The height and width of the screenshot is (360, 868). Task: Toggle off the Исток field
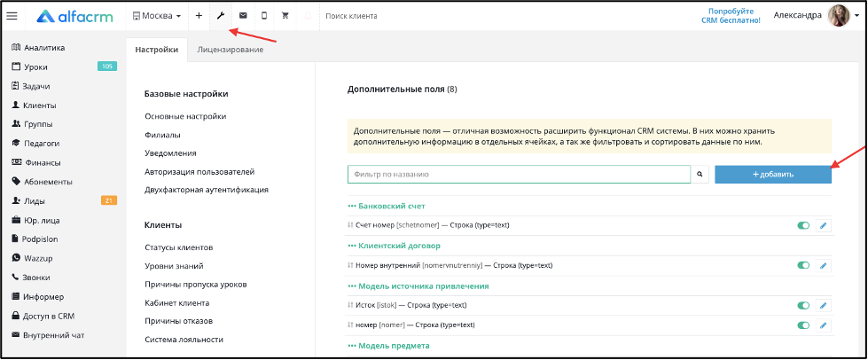click(803, 305)
